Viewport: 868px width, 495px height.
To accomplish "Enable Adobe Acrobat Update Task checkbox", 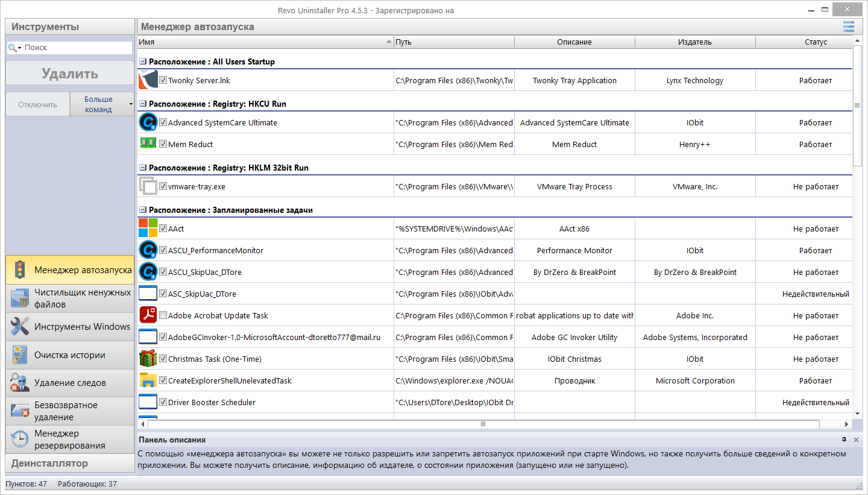I will click(x=163, y=315).
